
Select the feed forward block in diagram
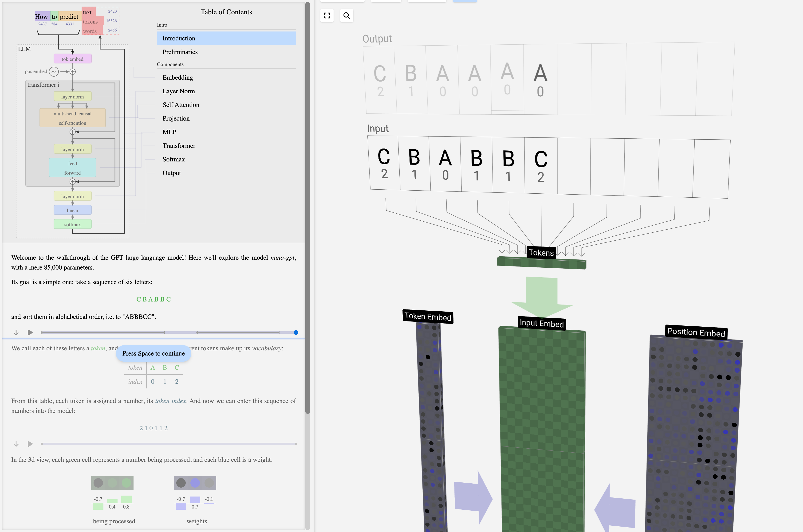[x=72, y=168]
